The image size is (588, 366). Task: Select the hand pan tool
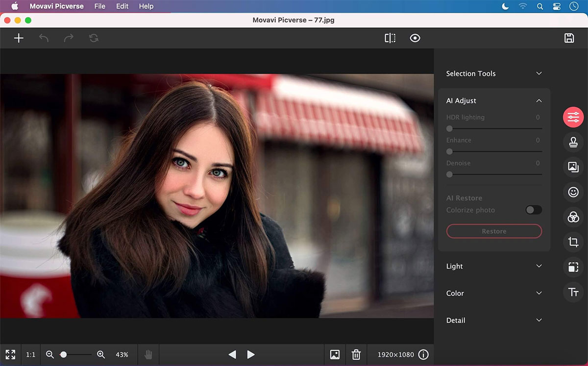coord(148,354)
